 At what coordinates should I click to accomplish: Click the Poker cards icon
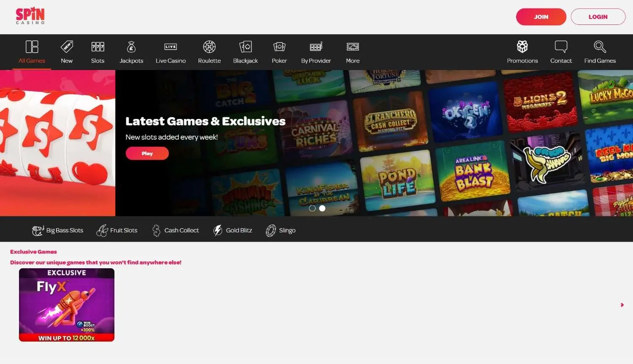pyautogui.click(x=279, y=46)
